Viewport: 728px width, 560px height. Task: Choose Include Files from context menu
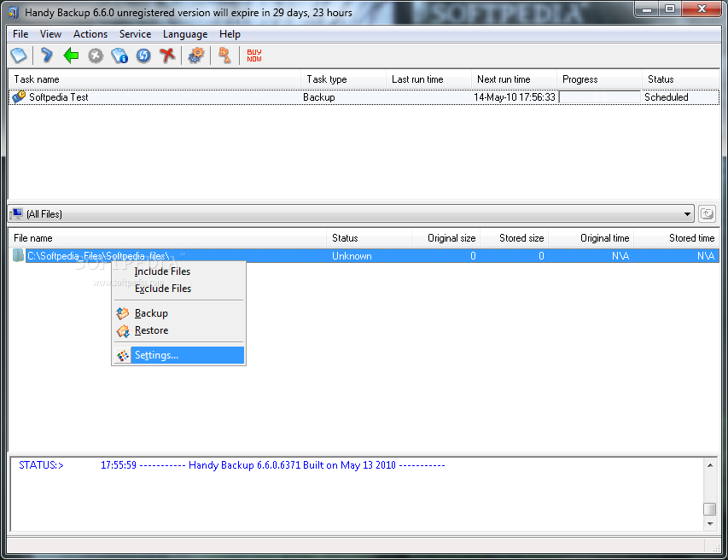[178, 271]
